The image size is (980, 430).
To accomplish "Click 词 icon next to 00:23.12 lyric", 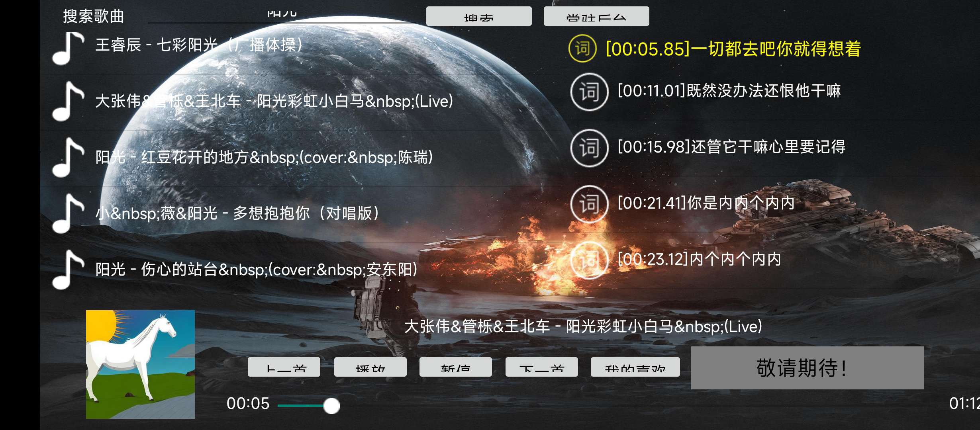I will pos(589,260).
